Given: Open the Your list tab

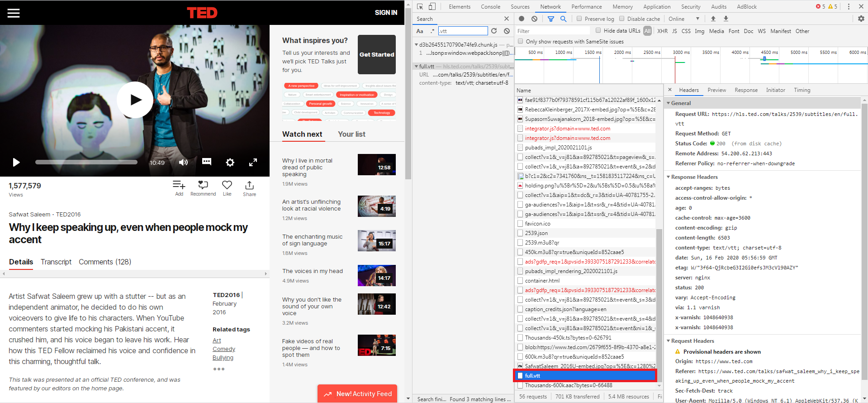Looking at the screenshot, I should coord(351,134).
